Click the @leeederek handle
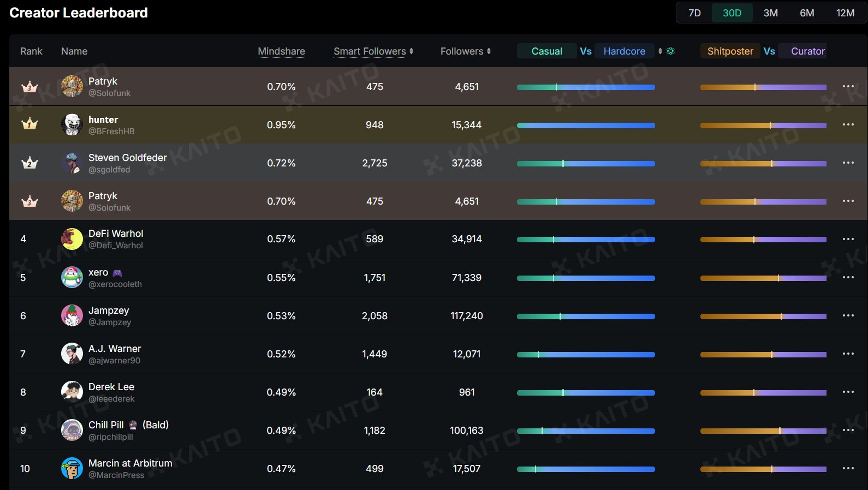This screenshot has height=490, width=868. point(111,399)
